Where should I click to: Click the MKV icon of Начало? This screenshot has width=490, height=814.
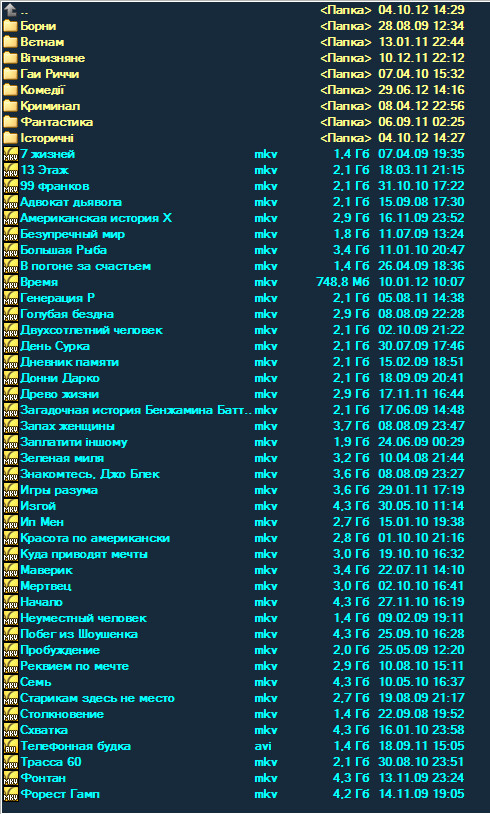tap(10, 603)
